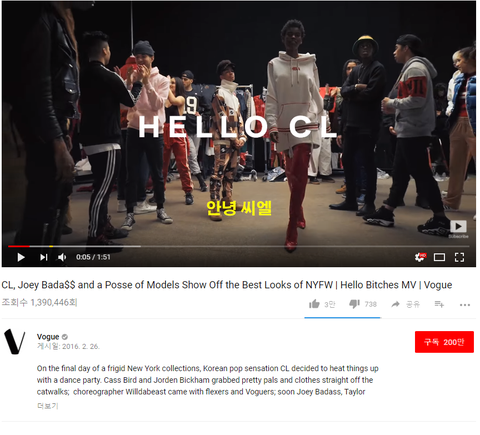The width and height of the screenshot is (480, 435).
Task: Play the video
Action: pyautogui.click(x=21, y=257)
